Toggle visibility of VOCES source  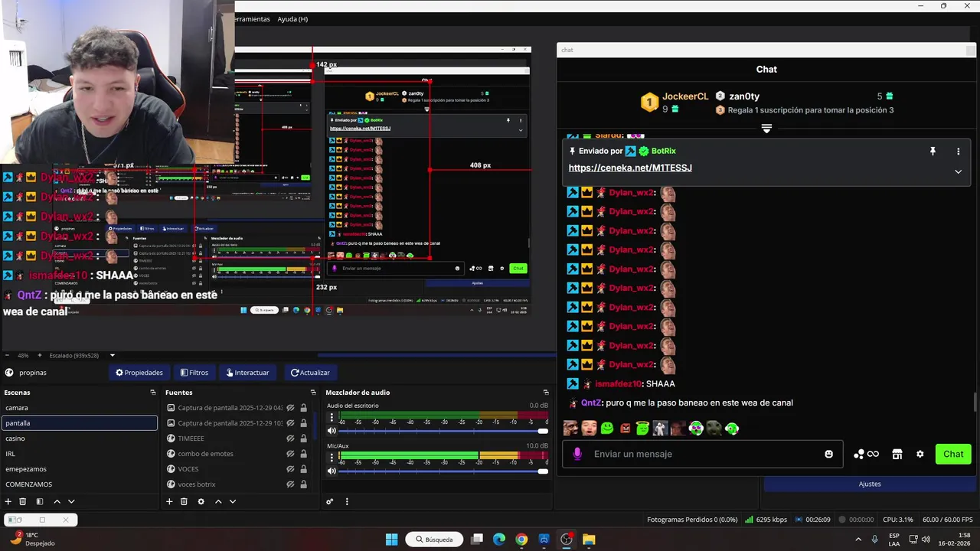pos(290,469)
